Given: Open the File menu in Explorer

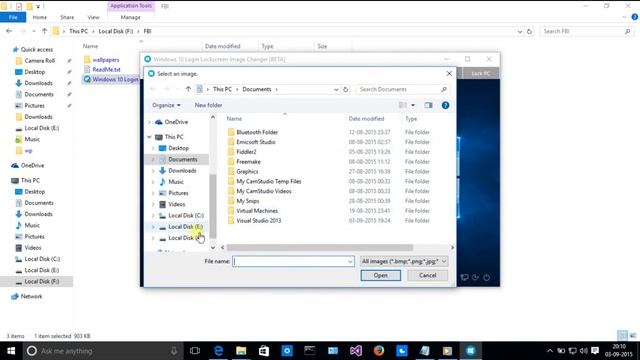Looking at the screenshot, I should (x=13, y=17).
